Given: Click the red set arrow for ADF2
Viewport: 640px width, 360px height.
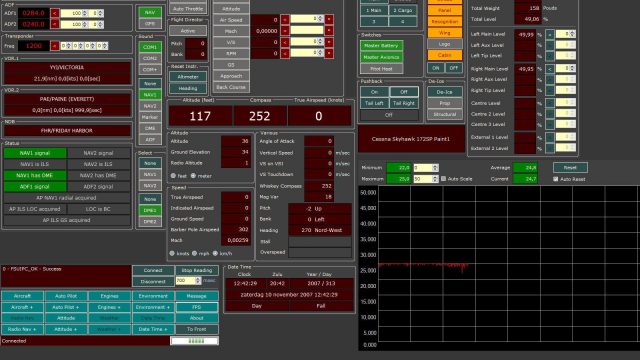Looking at the screenshot, I should pyautogui.click(x=55, y=24).
